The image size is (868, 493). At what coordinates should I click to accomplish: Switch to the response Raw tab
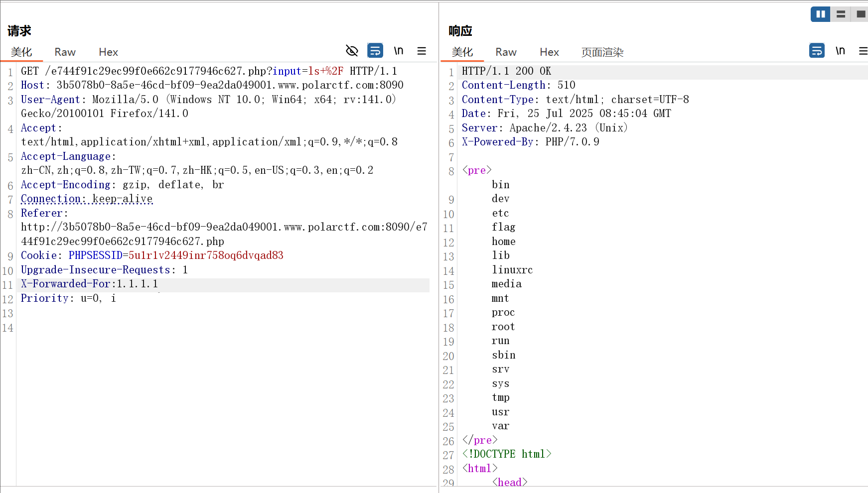pyautogui.click(x=506, y=52)
